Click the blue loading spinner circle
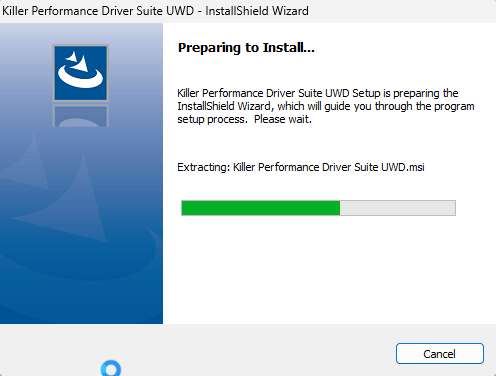 pyautogui.click(x=111, y=368)
